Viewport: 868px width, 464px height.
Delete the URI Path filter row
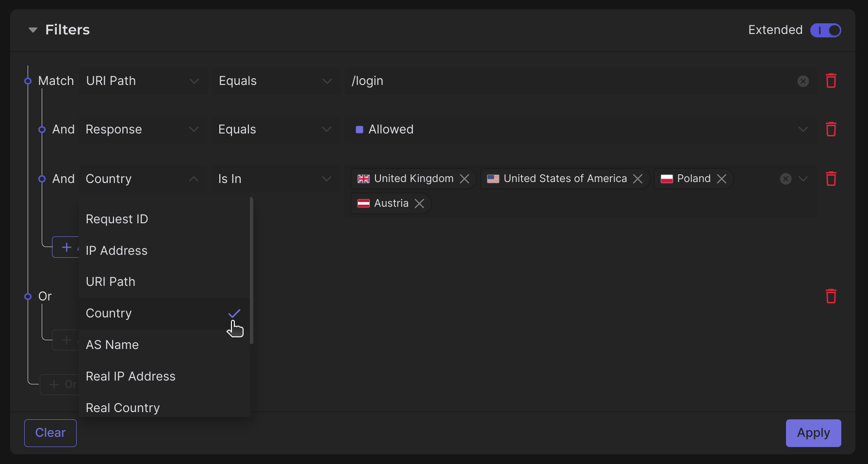point(831,81)
